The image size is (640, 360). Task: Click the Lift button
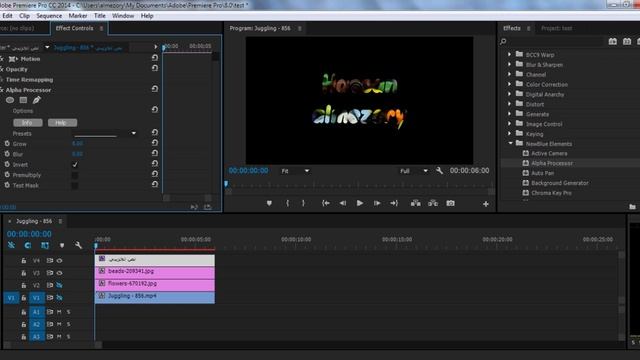coord(416,203)
